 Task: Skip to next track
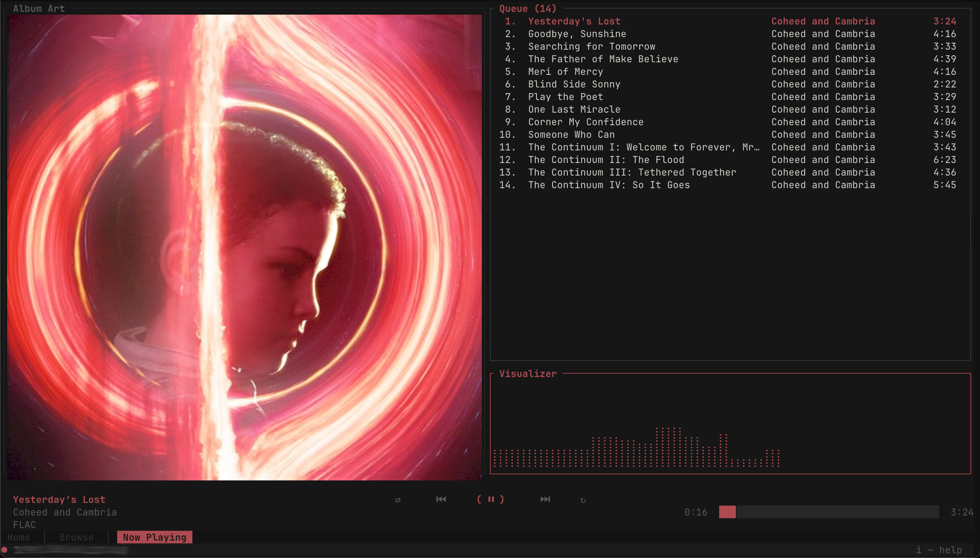(x=545, y=499)
